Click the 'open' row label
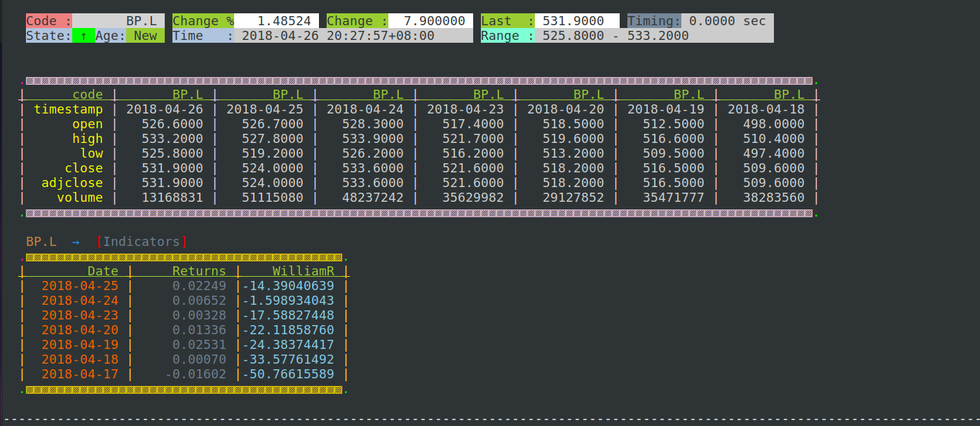Screen dimensions: 980x426 click(x=88, y=124)
